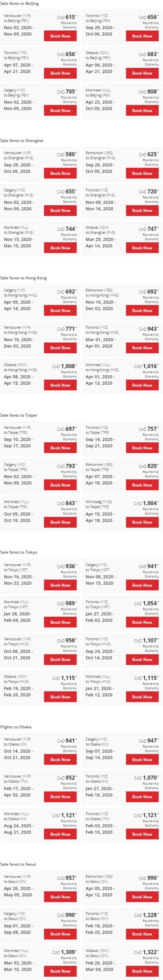
Task: Book Winnipeg to Taipei CAD 1,004 fare
Action: coord(142,522)
